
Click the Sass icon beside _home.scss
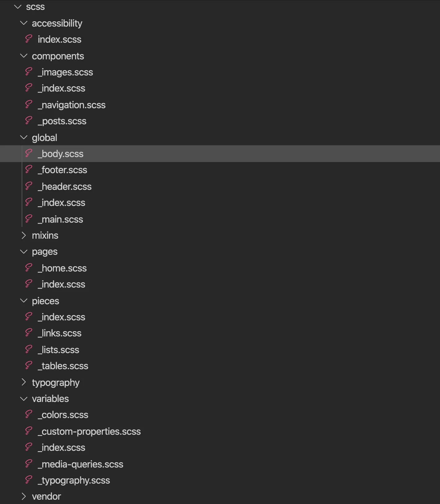(x=29, y=268)
